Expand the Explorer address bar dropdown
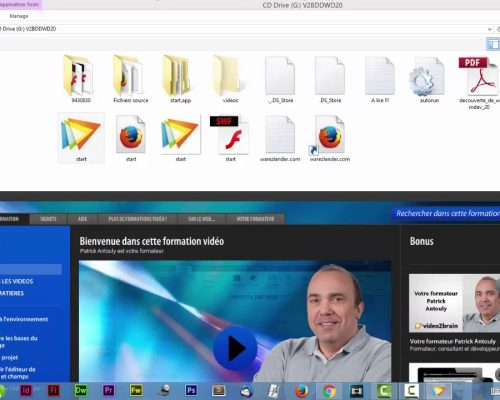 pos(489,29)
